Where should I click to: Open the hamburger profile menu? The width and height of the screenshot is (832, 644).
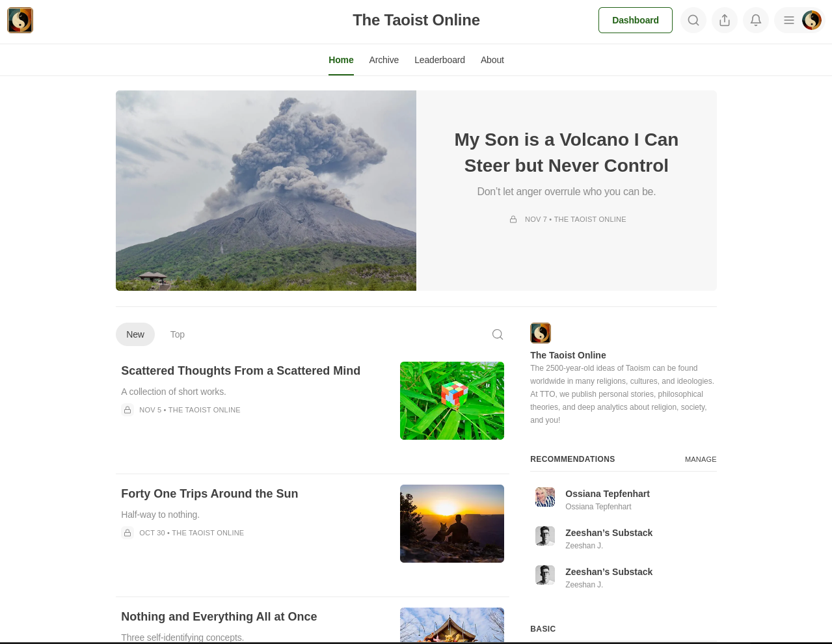[799, 20]
